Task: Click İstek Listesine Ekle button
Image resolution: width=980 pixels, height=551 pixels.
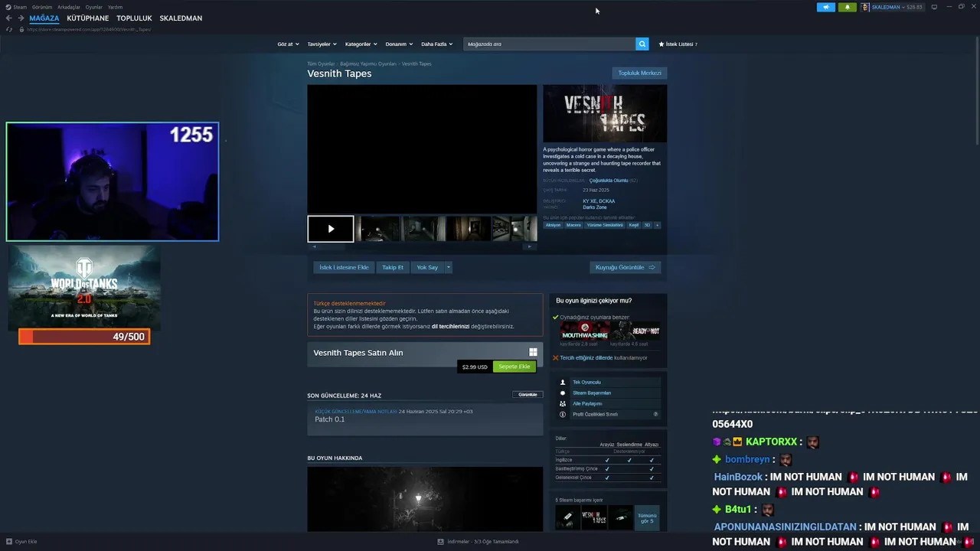Action: click(x=344, y=267)
